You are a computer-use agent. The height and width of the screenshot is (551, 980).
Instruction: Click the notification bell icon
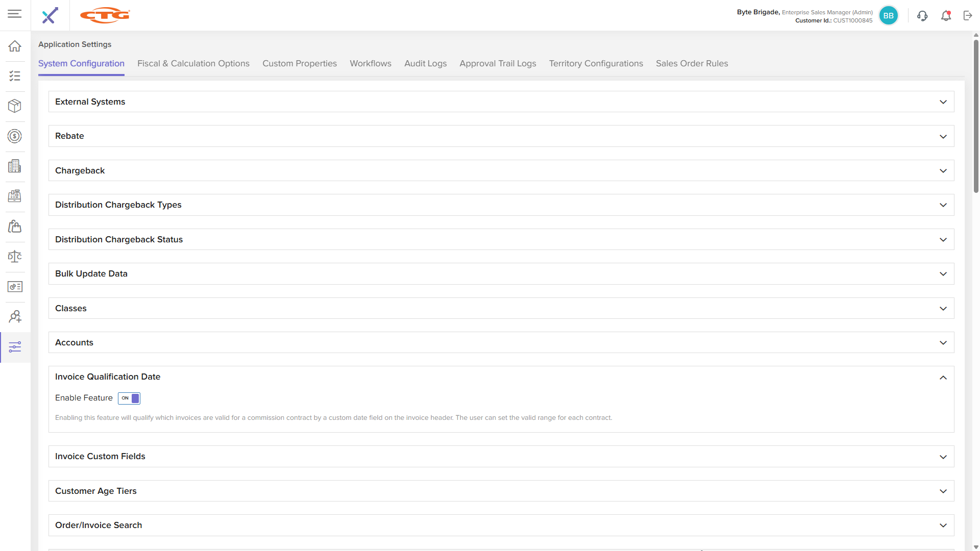[x=946, y=16]
